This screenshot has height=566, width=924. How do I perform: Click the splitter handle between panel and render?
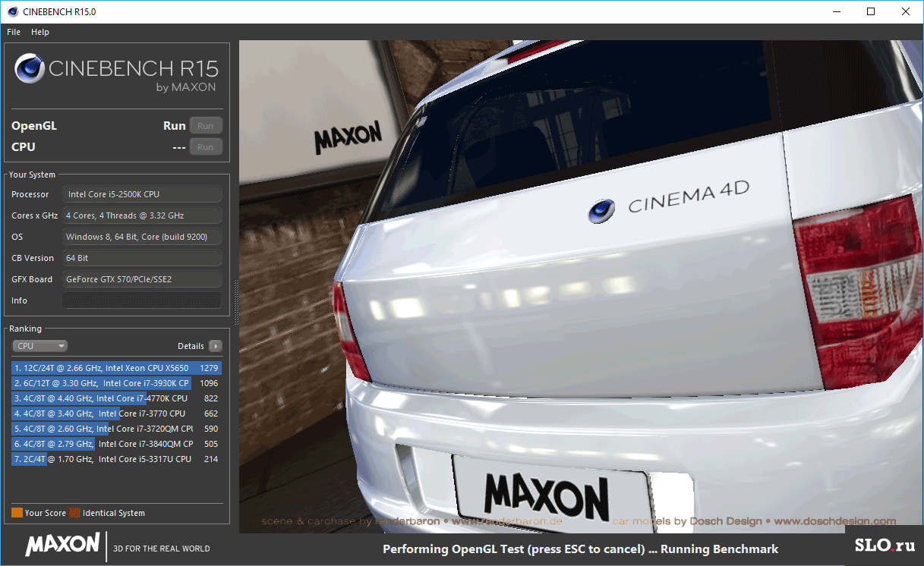pyautogui.click(x=236, y=301)
